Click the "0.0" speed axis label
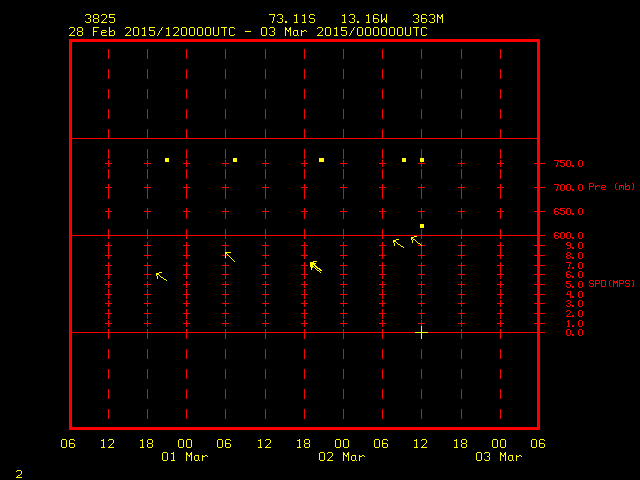The height and width of the screenshot is (480, 640). point(575,333)
